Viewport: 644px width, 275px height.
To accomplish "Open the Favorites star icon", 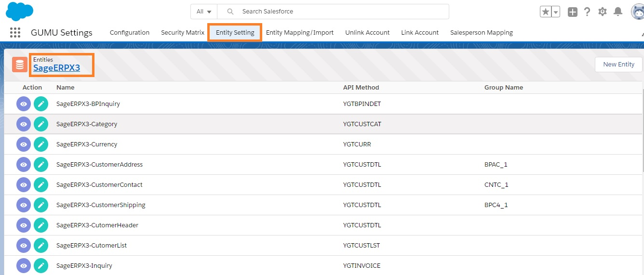I will 546,12.
